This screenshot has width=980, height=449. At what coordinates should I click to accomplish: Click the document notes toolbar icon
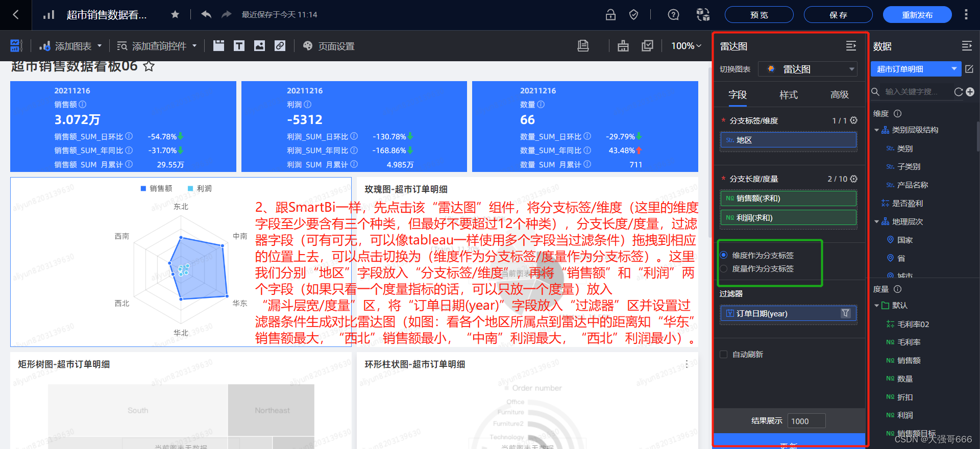point(583,46)
